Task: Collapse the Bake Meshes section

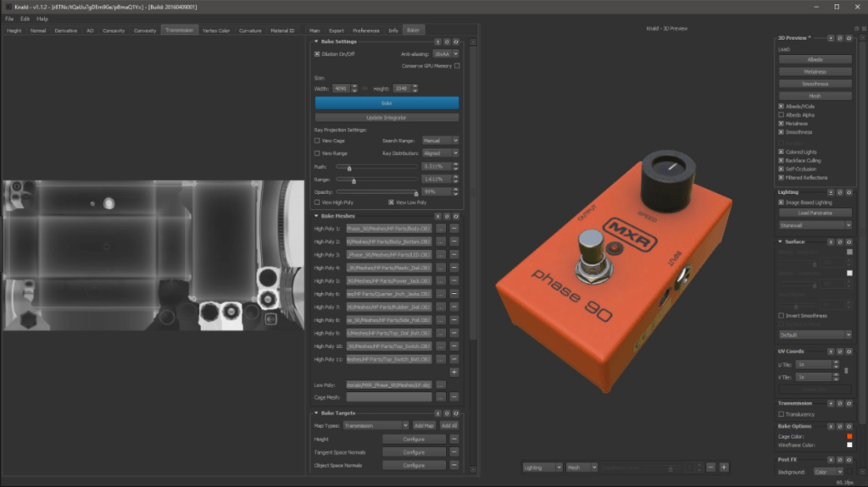Action: [x=316, y=216]
